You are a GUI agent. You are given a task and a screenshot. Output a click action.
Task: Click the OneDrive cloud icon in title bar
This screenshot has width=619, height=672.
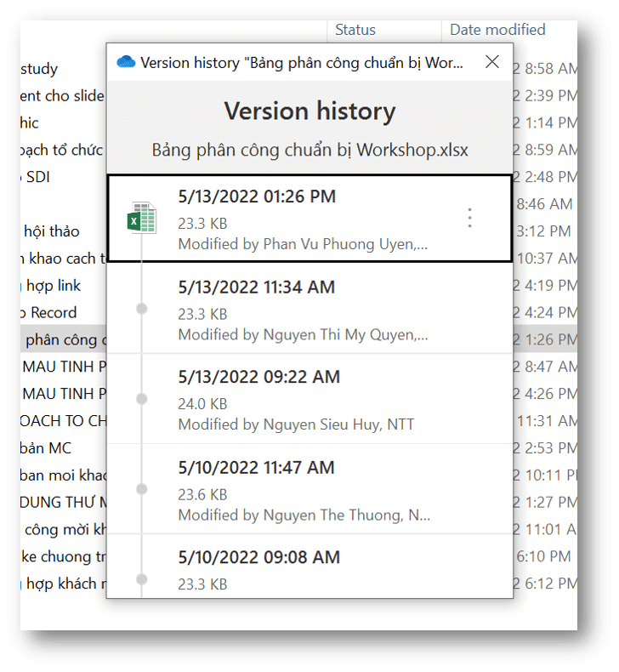[x=126, y=62]
